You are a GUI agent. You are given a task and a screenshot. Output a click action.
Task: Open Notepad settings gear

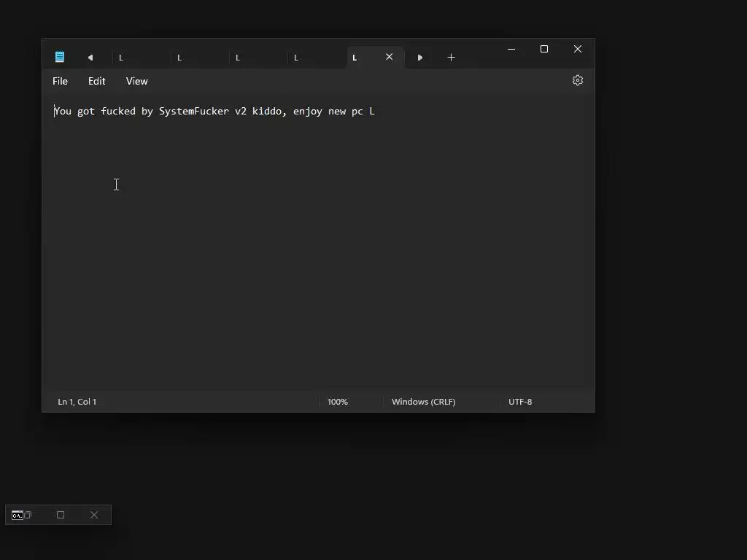tap(578, 80)
